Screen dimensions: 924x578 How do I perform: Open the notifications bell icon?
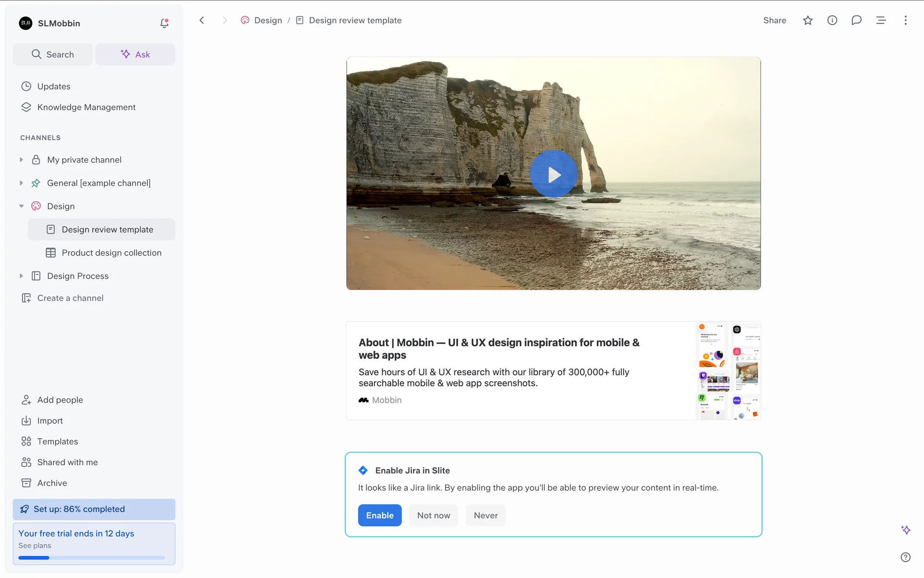pos(164,23)
